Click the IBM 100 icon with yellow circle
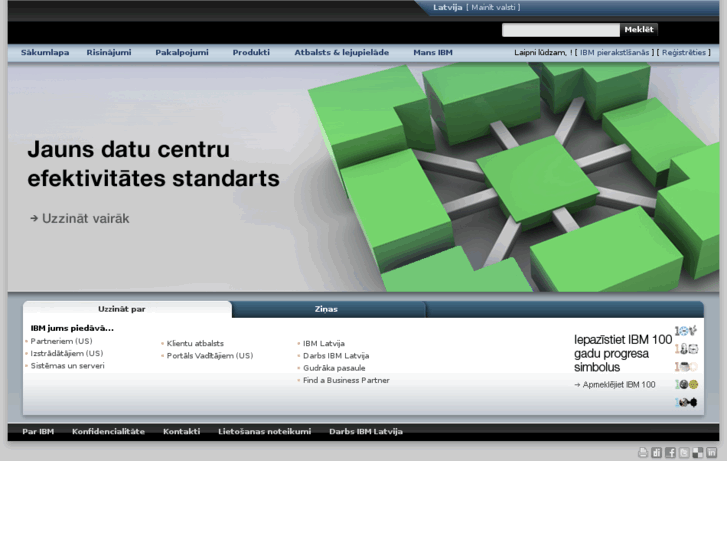The height and width of the screenshot is (545, 727). click(686, 385)
